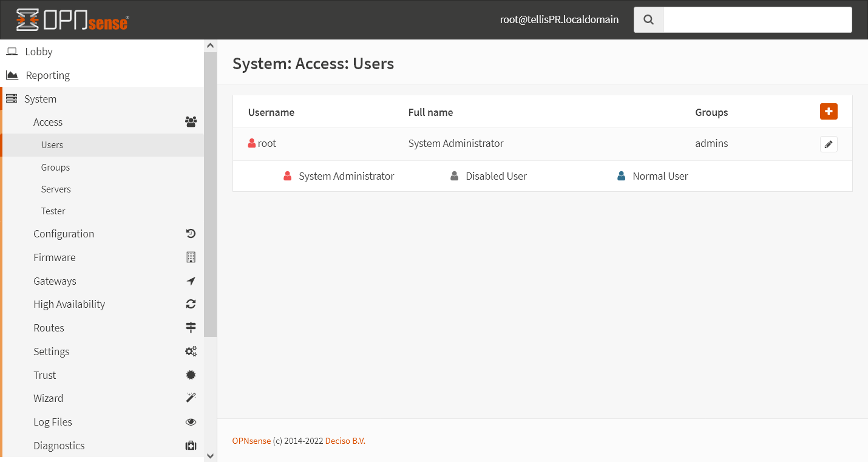Open the Servers page in sidebar
868x462 pixels.
[56, 189]
